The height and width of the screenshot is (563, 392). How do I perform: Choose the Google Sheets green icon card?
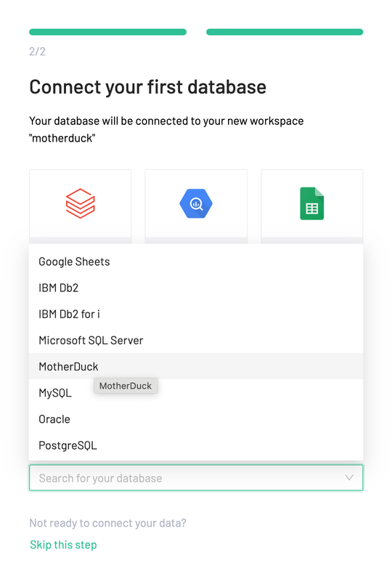312,203
